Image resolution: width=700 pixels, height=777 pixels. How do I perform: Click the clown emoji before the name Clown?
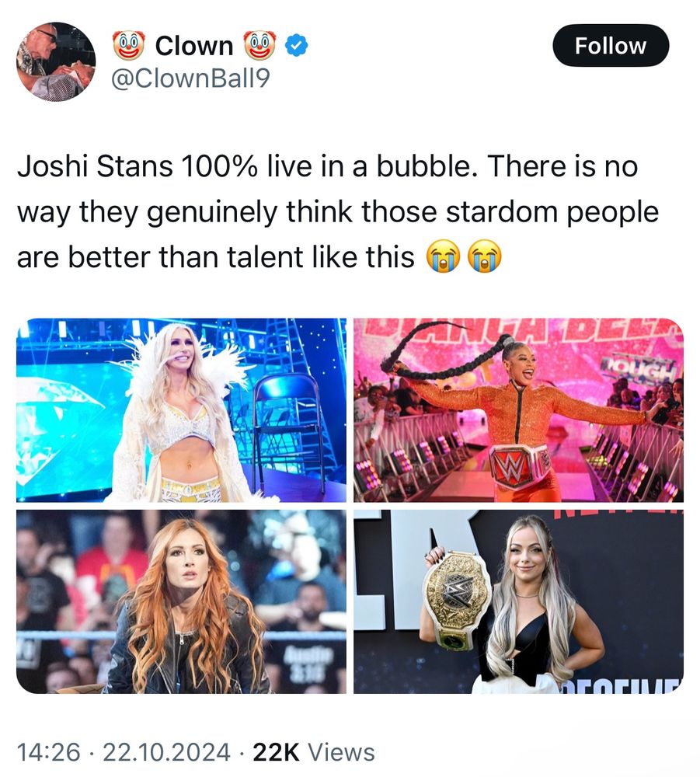128,45
